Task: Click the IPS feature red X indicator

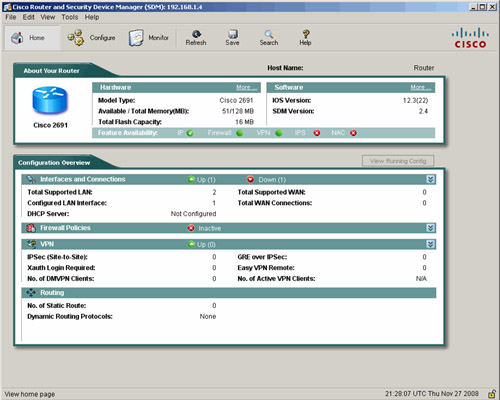Action: (317, 133)
